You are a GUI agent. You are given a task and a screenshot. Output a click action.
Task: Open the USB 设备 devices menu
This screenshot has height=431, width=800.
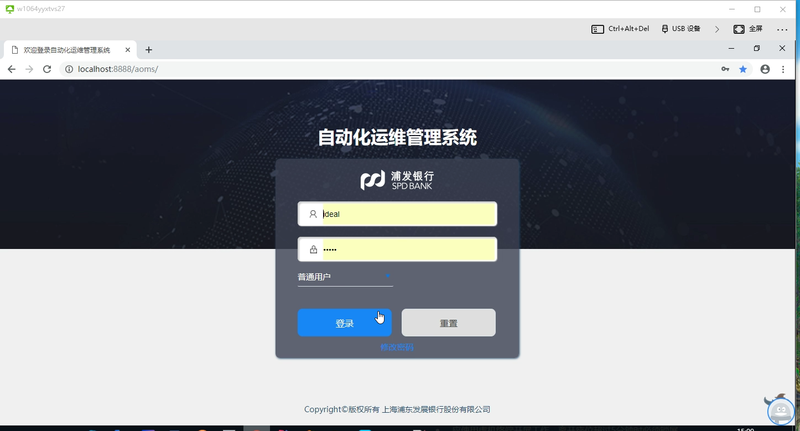681,29
